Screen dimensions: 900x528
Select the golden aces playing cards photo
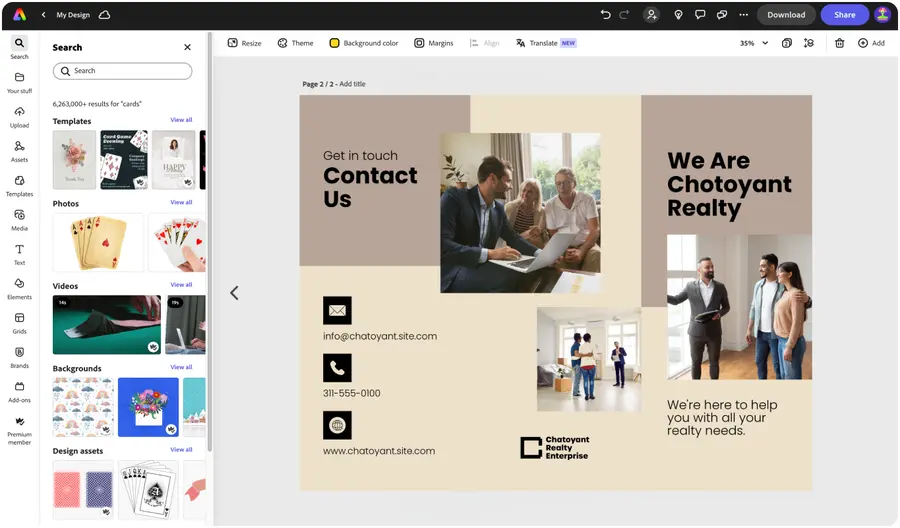pos(98,242)
